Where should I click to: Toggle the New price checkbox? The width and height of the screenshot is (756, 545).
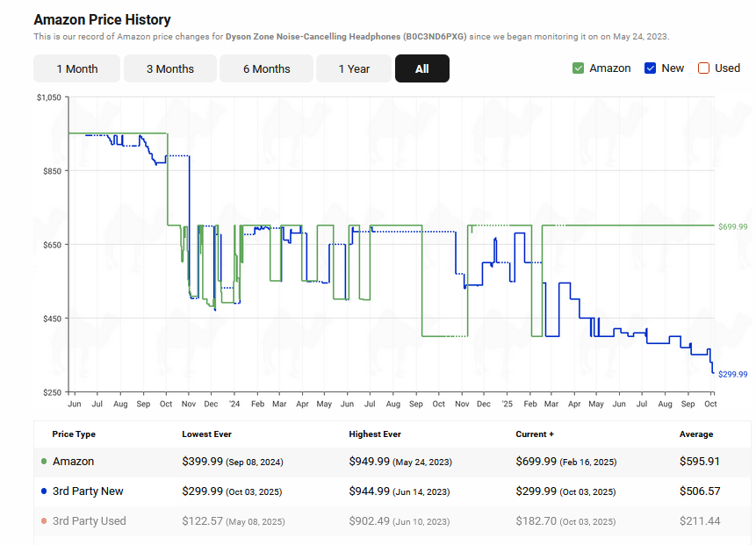point(651,68)
